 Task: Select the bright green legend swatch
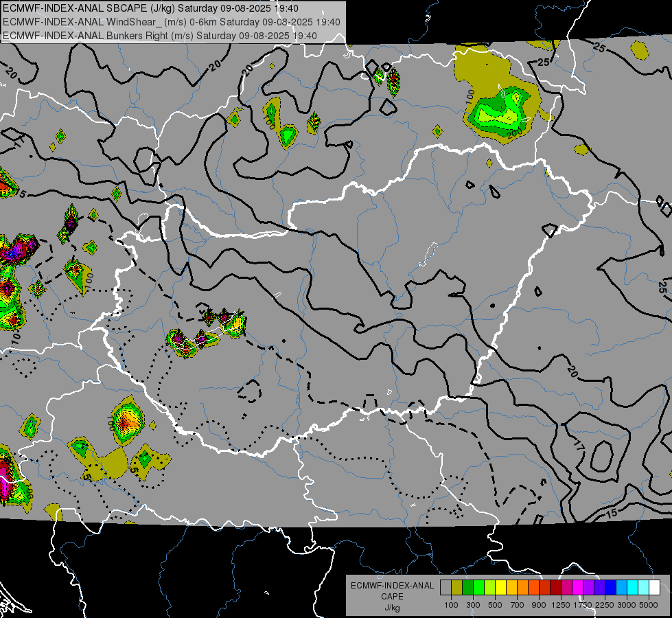pyautogui.click(x=478, y=587)
